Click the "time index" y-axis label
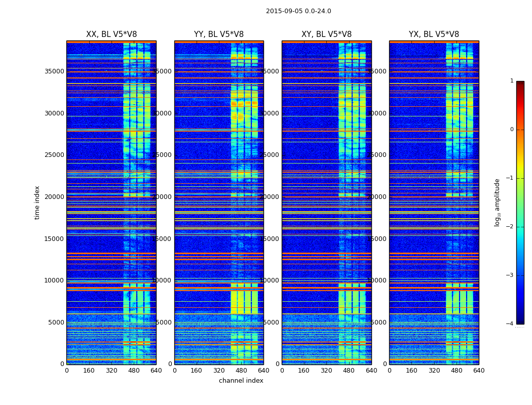This screenshot has height=405, width=532. (37, 202)
